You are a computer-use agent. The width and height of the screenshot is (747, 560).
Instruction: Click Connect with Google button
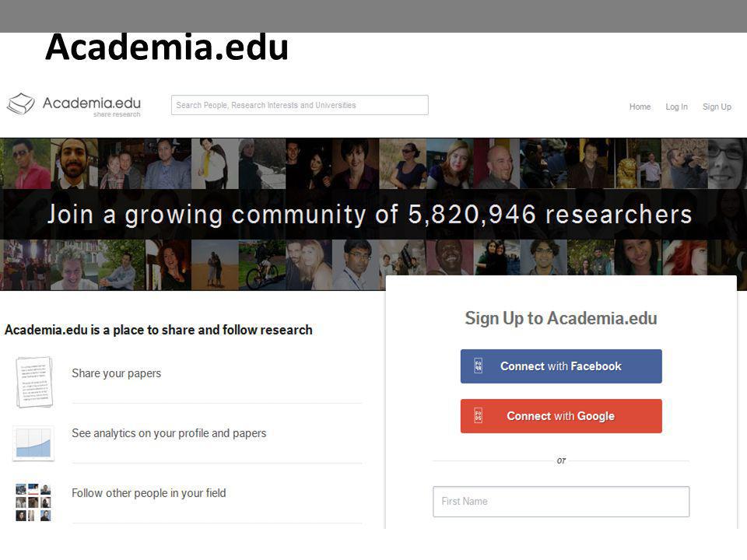point(561,415)
